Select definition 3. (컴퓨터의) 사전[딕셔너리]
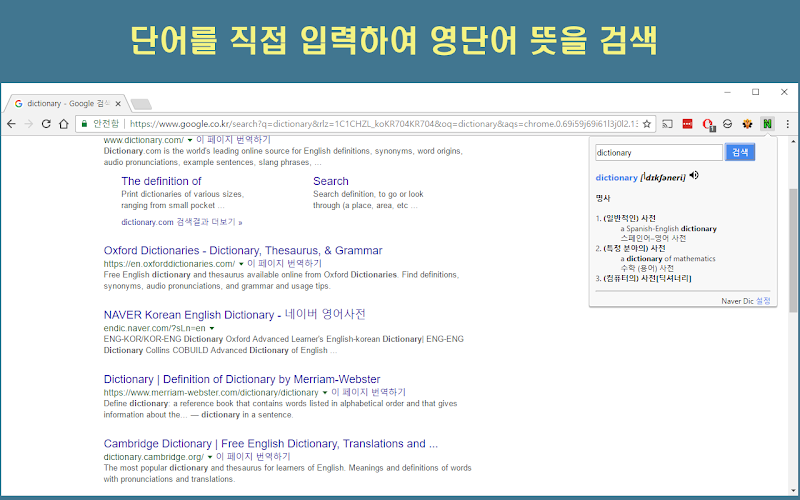 [643, 278]
